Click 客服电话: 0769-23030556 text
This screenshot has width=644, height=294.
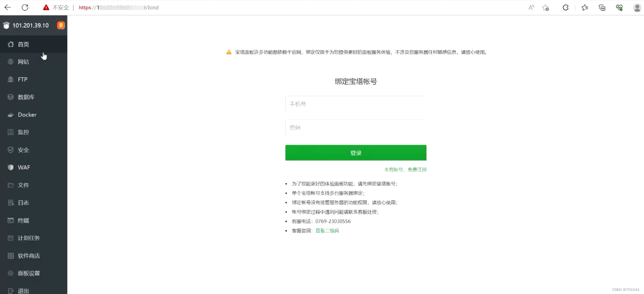321,221
